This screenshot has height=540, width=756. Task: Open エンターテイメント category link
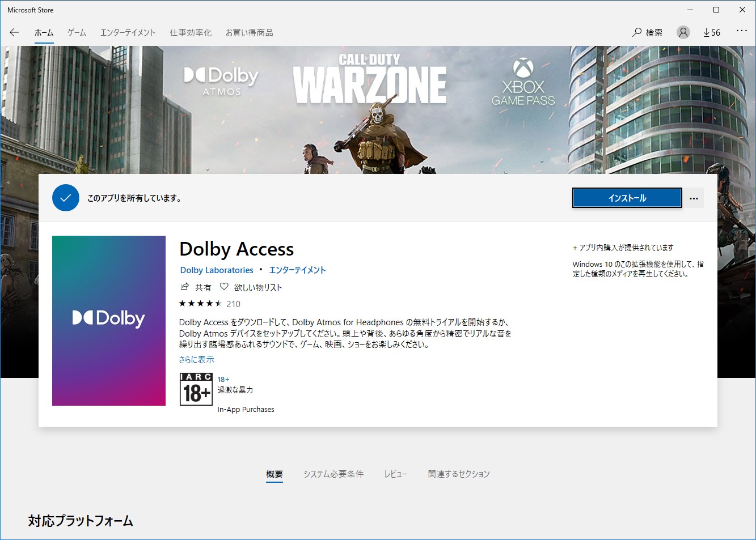[x=297, y=270]
